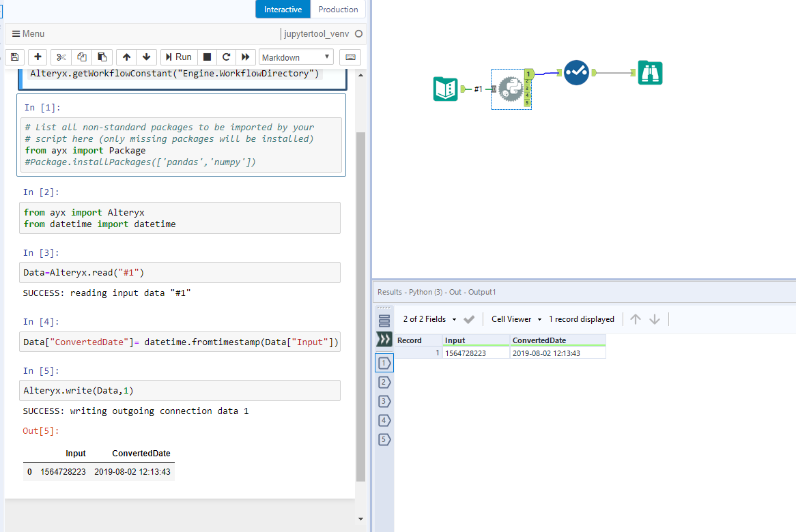Apply the field selection checkmark
This screenshot has width=796, height=532.
coord(469,319)
